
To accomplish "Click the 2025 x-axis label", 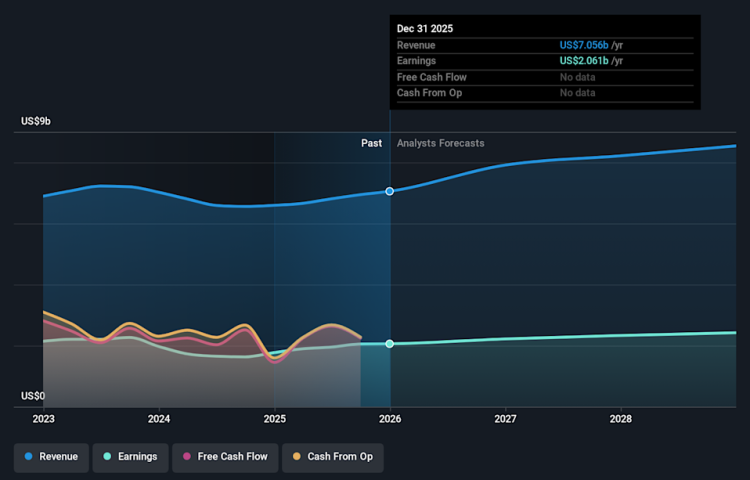I will click(275, 419).
